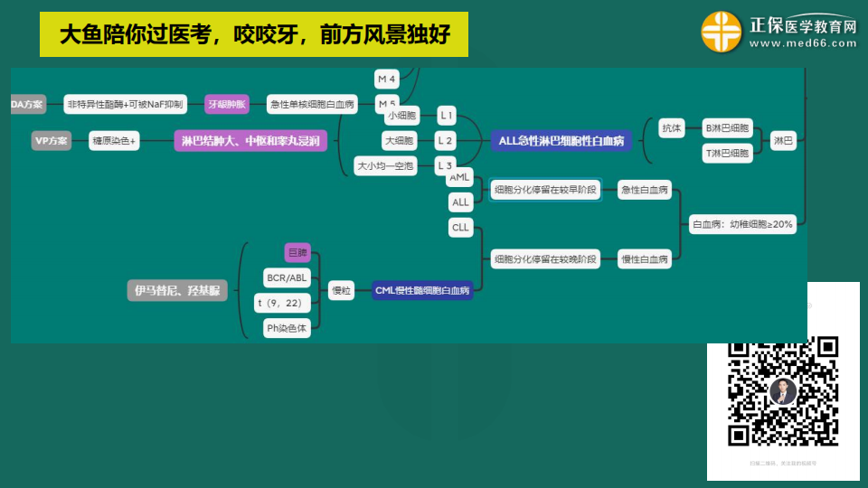Select the 淋巴结肿大、中枢和睾丸浸润 node

coord(250,141)
